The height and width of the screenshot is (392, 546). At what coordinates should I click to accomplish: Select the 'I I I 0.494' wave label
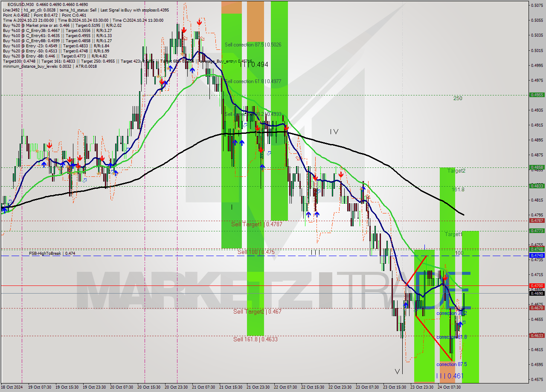click(x=253, y=64)
